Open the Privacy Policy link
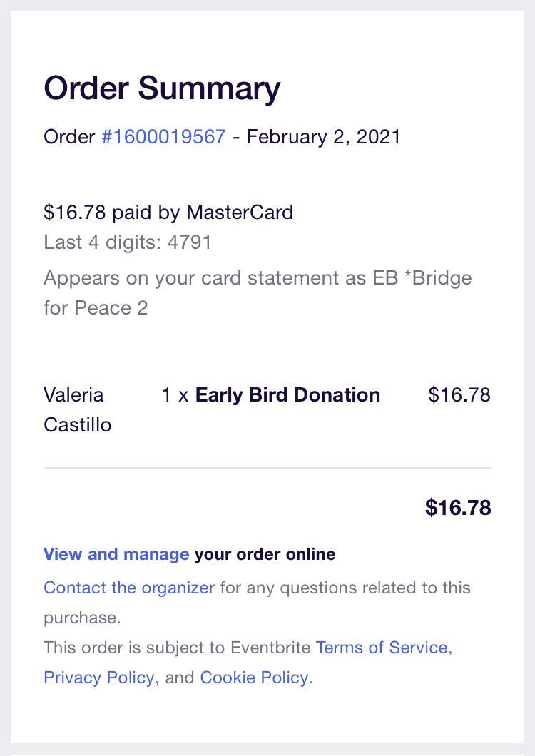535x756 pixels. tap(98, 678)
